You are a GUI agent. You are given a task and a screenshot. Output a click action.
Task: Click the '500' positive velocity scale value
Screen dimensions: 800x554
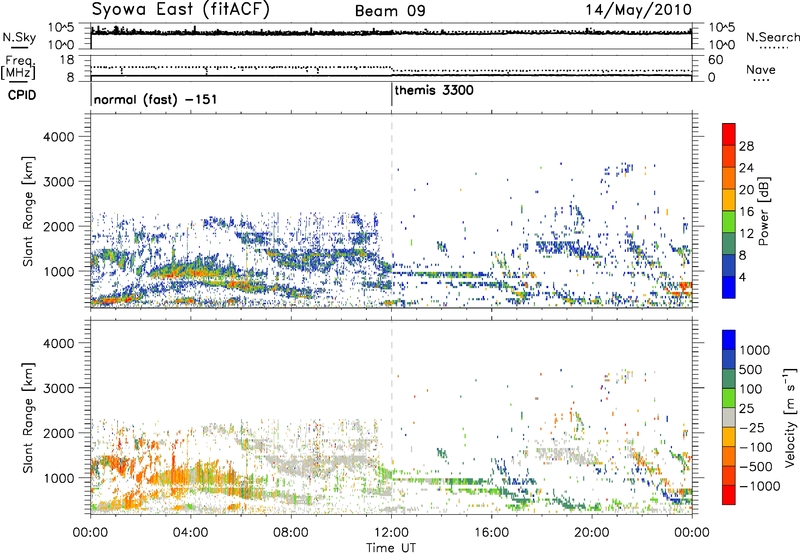click(x=751, y=369)
